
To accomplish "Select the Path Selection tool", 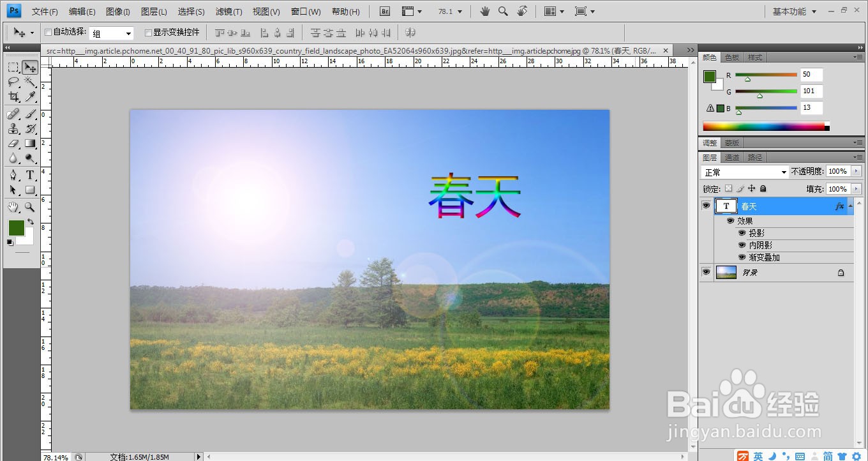I will (x=13, y=190).
